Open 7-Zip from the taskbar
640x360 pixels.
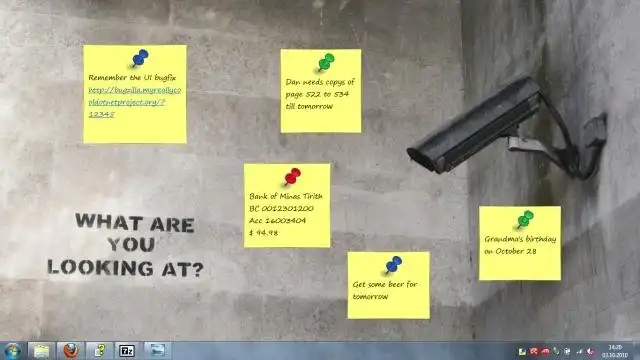(x=127, y=351)
